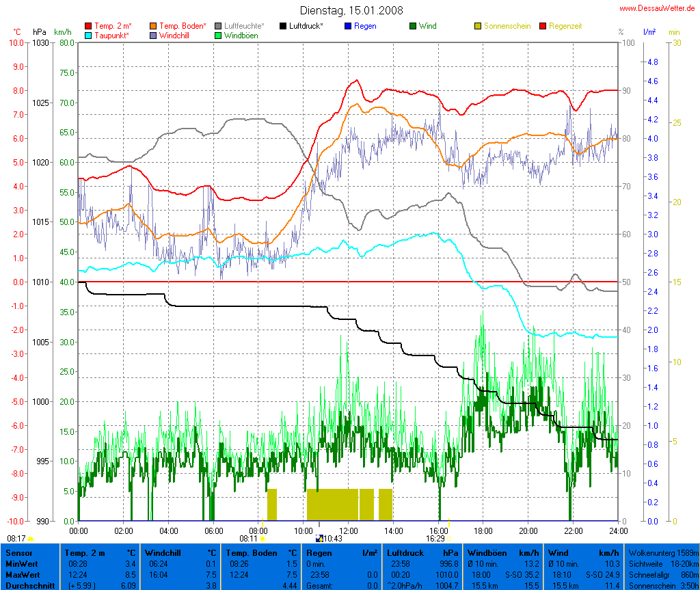Click the red Temp. 2 m legend swatch
This screenshot has width=700, height=590.
tap(88, 26)
